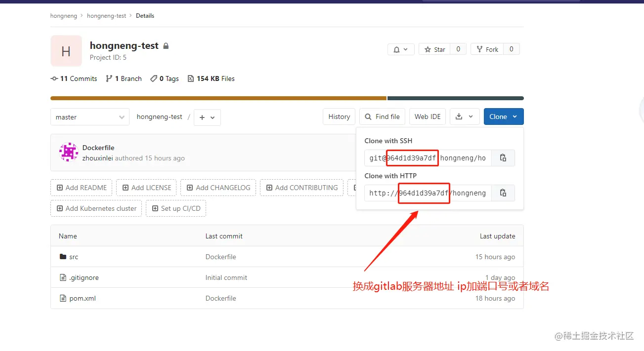644x351 pixels.
Task: Open the src folder
Action: pyautogui.click(x=74, y=257)
